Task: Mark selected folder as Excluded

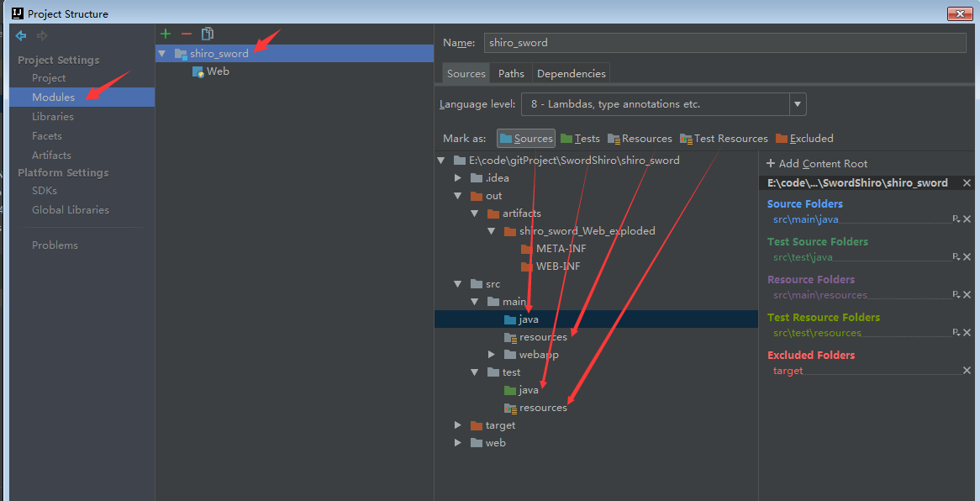Action: pos(804,139)
